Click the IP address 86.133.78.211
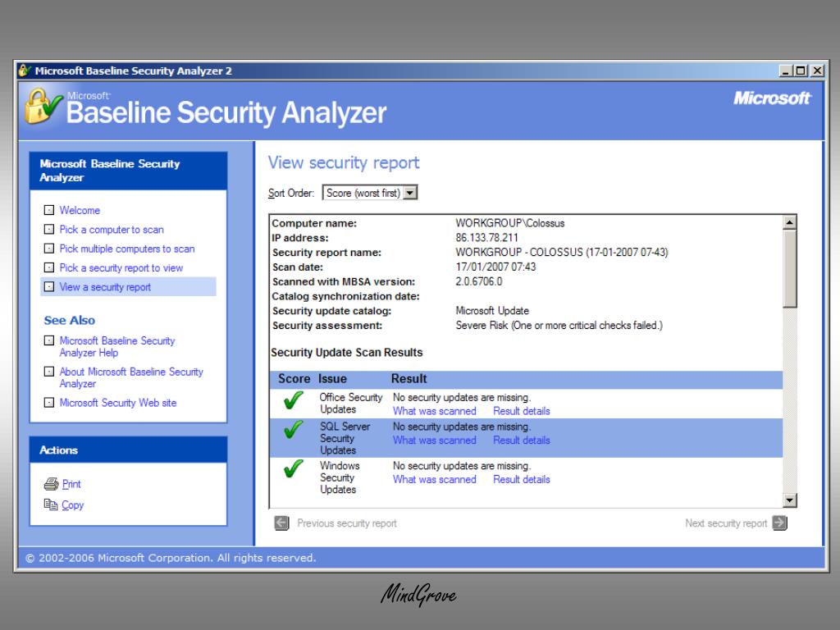Viewport: 840px width, 630px height. click(x=486, y=238)
